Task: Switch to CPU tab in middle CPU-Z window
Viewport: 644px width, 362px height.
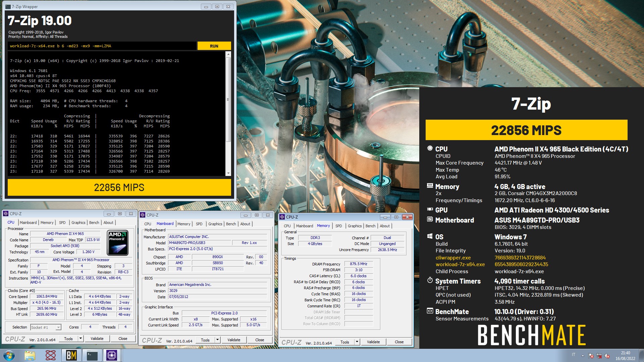Action: click(148, 224)
